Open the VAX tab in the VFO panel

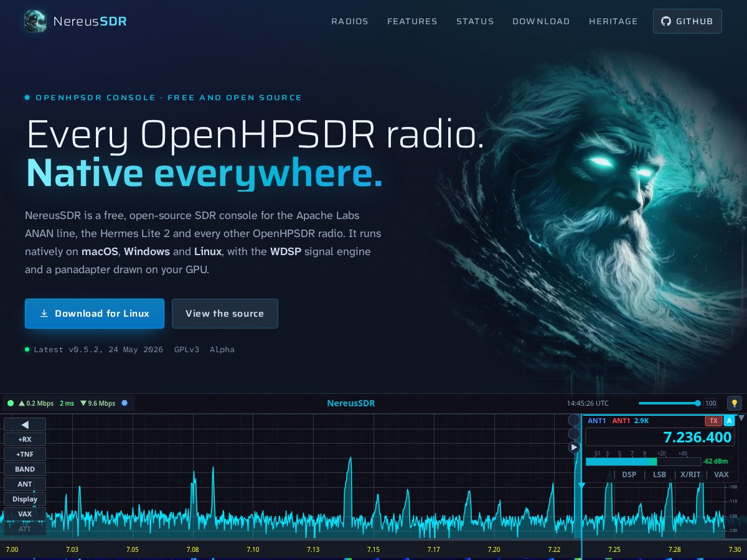(721, 475)
